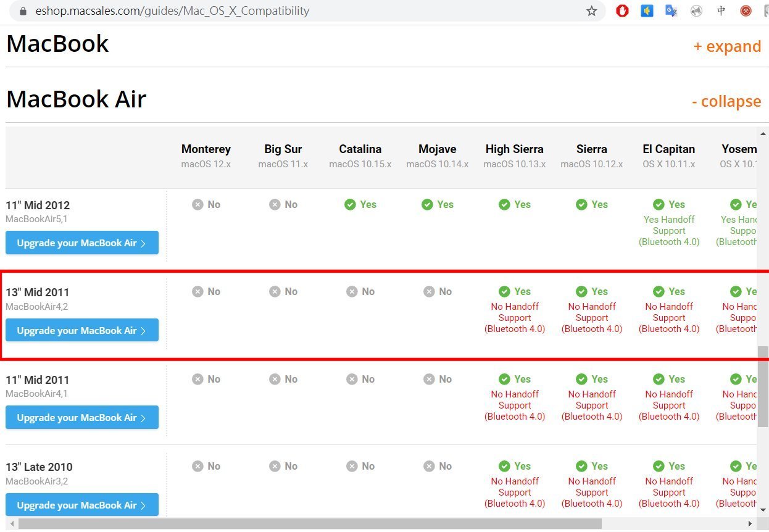This screenshot has width=769, height=532.
Task: Click Upgrade button for 11" Mid 2012
Action: pyautogui.click(x=82, y=243)
